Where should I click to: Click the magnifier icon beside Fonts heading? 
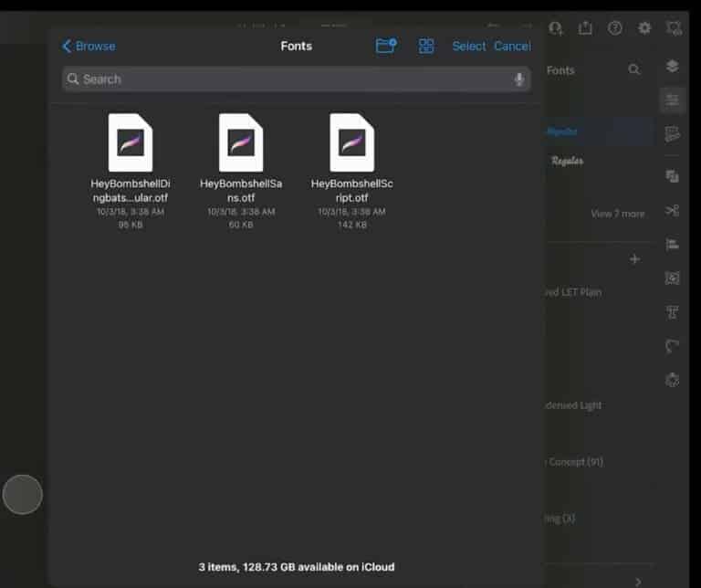634,69
